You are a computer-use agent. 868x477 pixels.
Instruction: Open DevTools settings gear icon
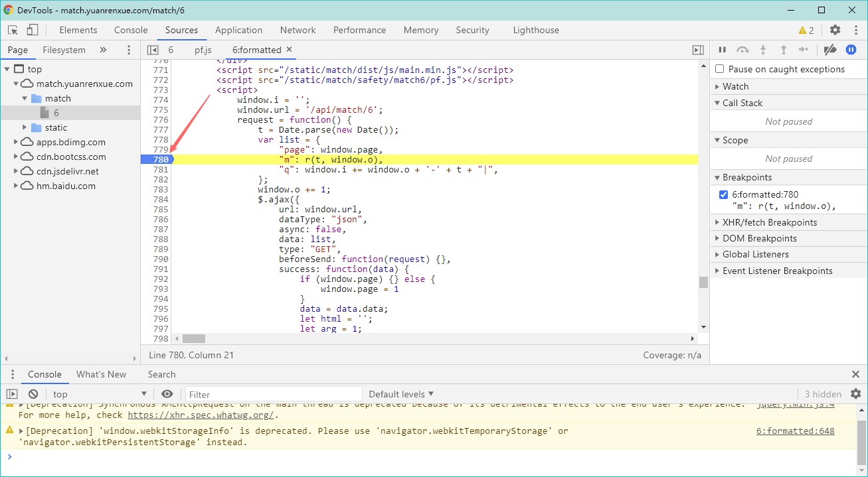pos(835,30)
